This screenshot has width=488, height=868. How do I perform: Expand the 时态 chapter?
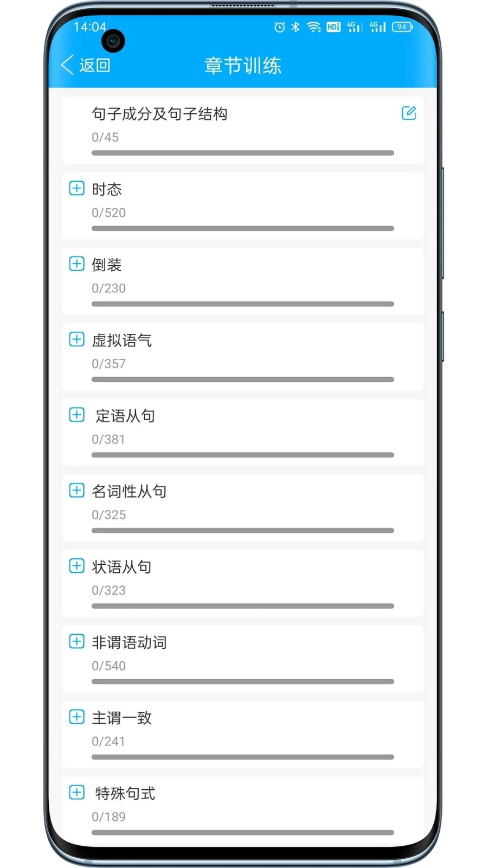[76, 188]
